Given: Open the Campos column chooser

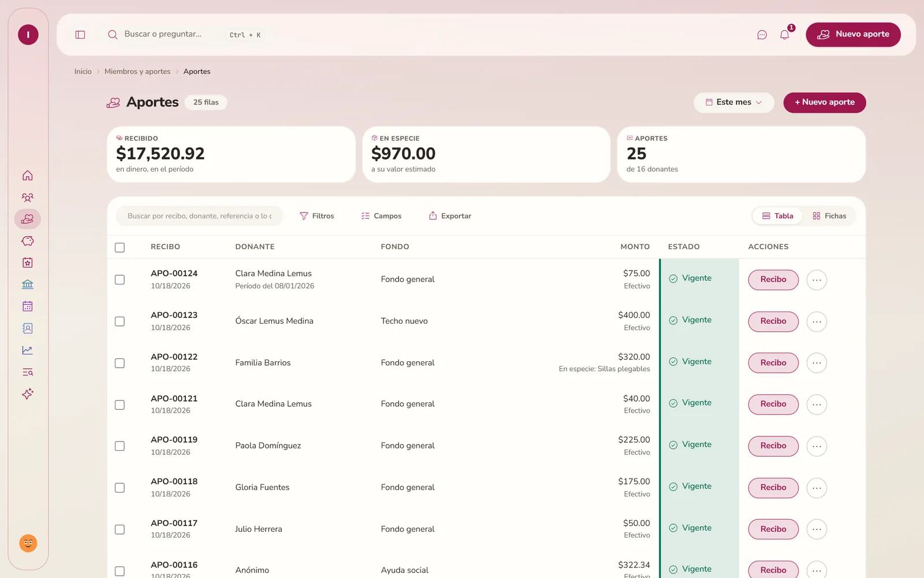Looking at the screenshot, I should pyautogui.click(x=381, y=216).
